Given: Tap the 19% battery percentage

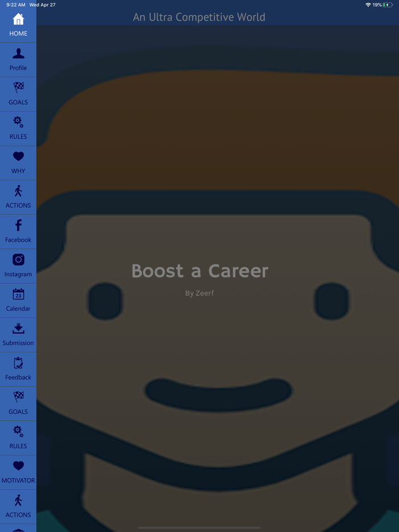Looking at the screenshot, I should pos(377,5).
